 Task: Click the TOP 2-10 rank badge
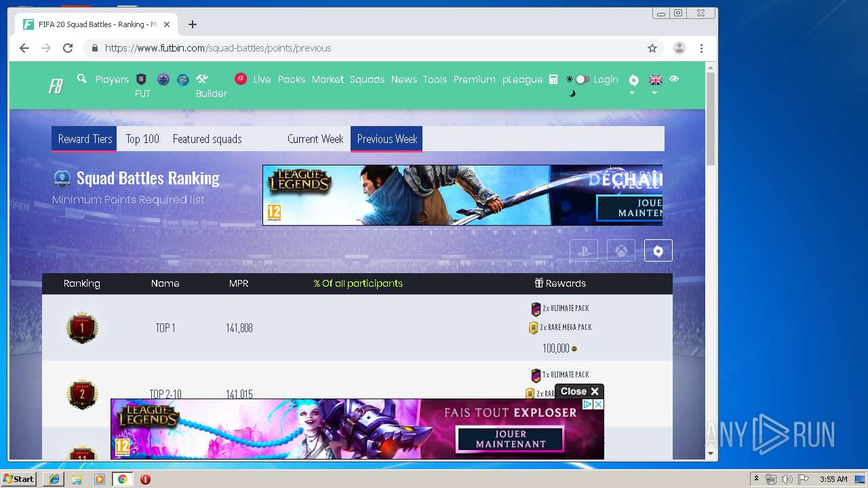[x=82, y=394]
